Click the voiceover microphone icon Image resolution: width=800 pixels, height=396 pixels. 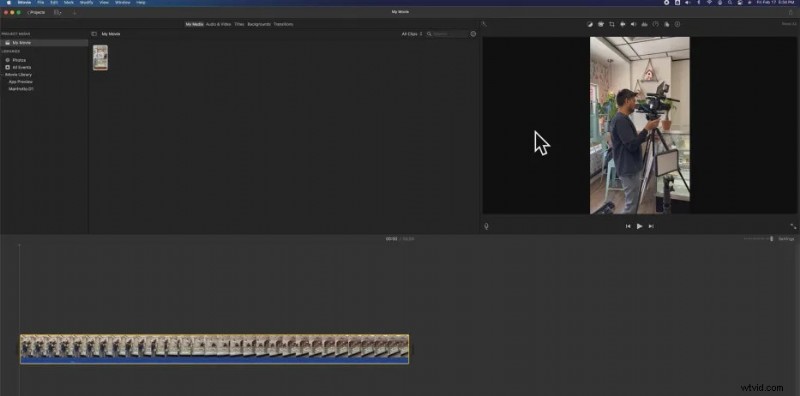[x=486, y=226]
